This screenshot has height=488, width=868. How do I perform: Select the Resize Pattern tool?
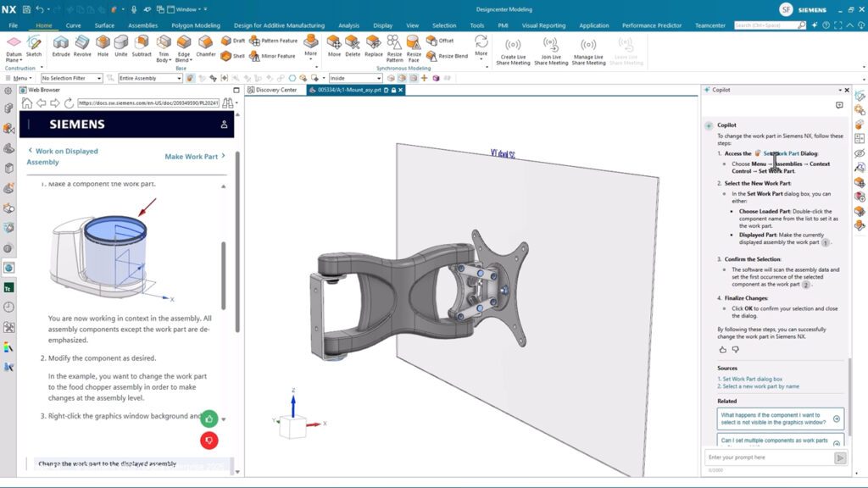(x=394, y=48)
